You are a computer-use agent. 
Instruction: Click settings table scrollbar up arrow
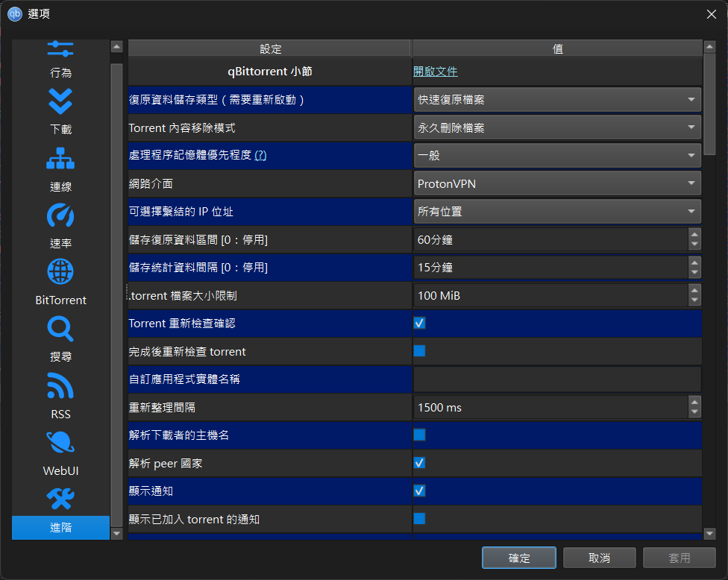(709, 46)
